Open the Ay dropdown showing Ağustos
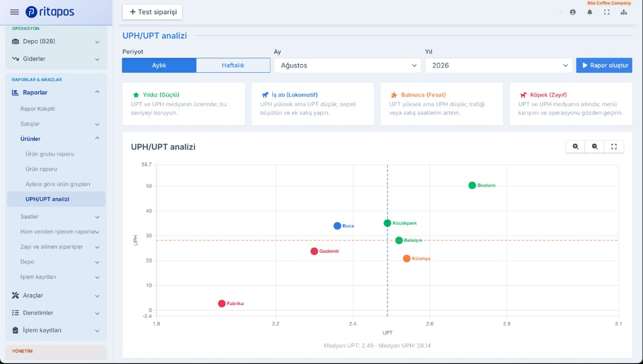 [x=348, y=66]
